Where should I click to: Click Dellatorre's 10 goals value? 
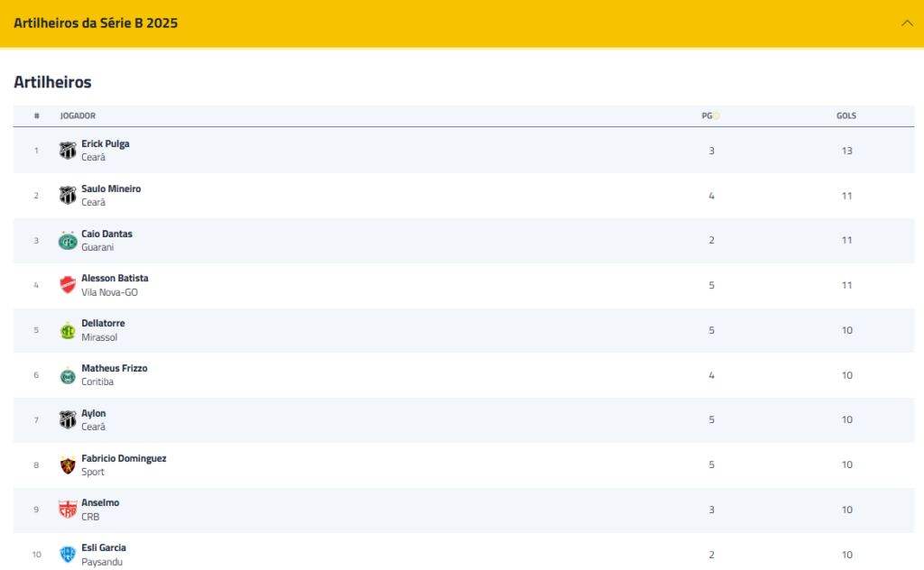click(x=846, y=330)
